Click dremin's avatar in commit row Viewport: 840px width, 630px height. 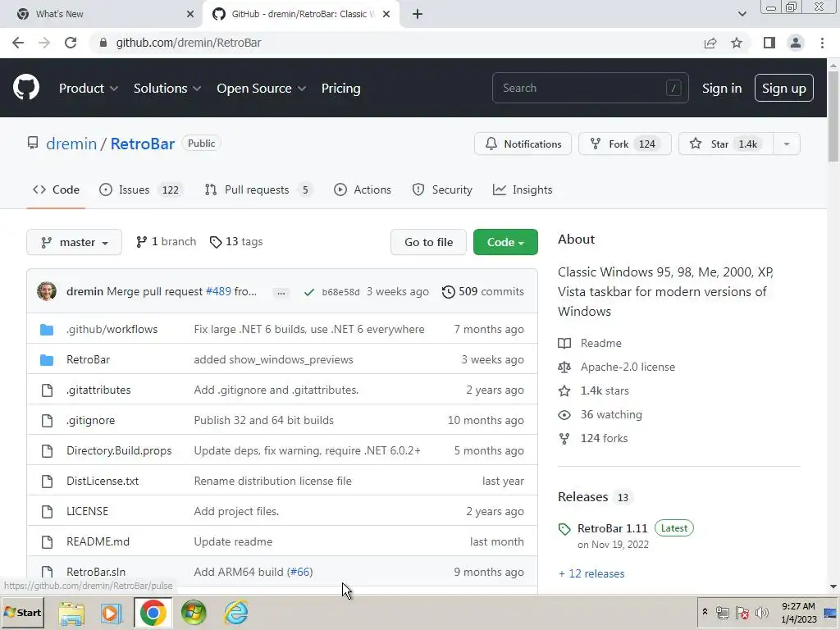click(x=47, y=291)
